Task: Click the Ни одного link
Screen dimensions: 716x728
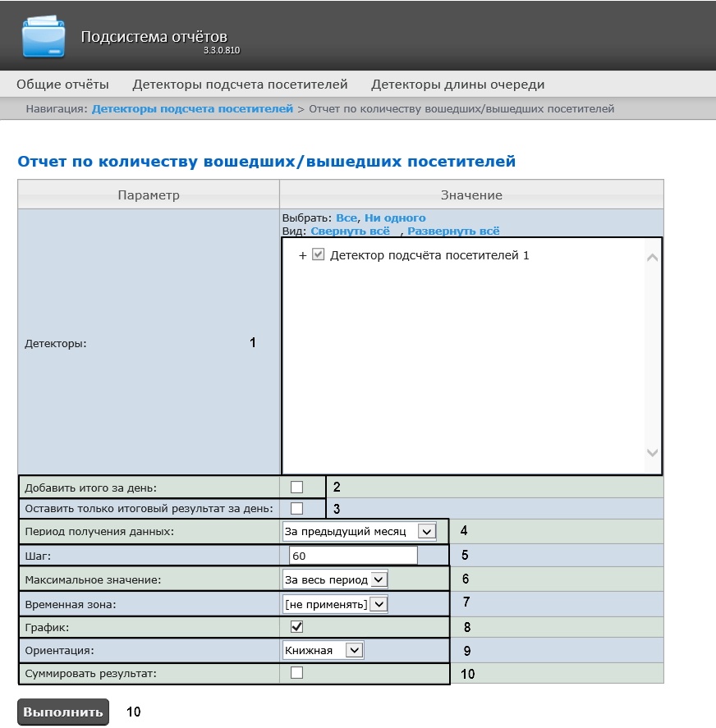Action: click(x=395, y=218)
